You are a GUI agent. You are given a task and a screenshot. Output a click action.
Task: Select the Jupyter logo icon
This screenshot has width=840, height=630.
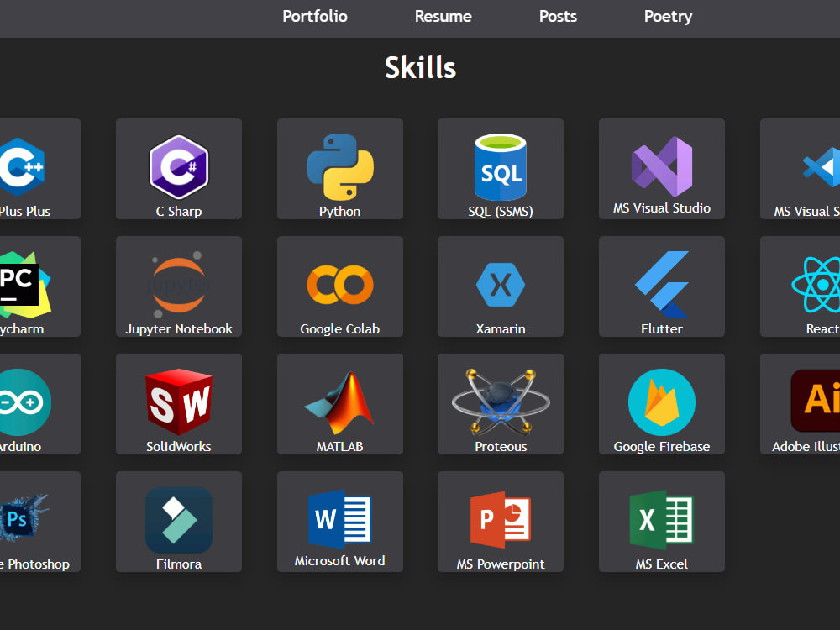pyautogui.click(x=179, y=285)
